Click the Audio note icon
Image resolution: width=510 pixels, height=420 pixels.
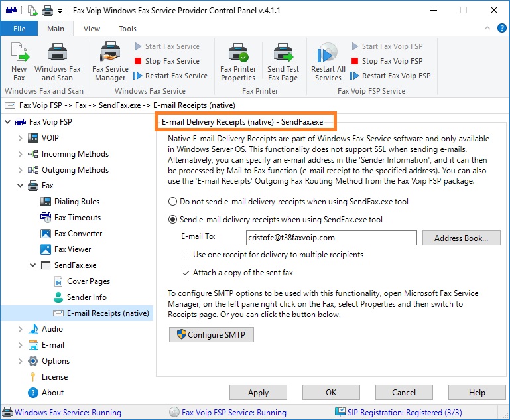[33, 329]
